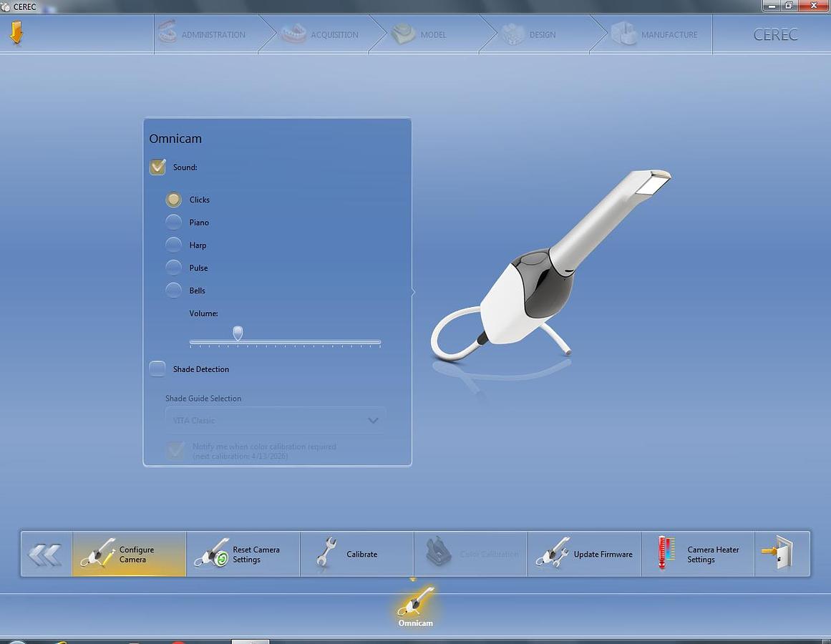Select the Piano sound option

tap(173, 222)
